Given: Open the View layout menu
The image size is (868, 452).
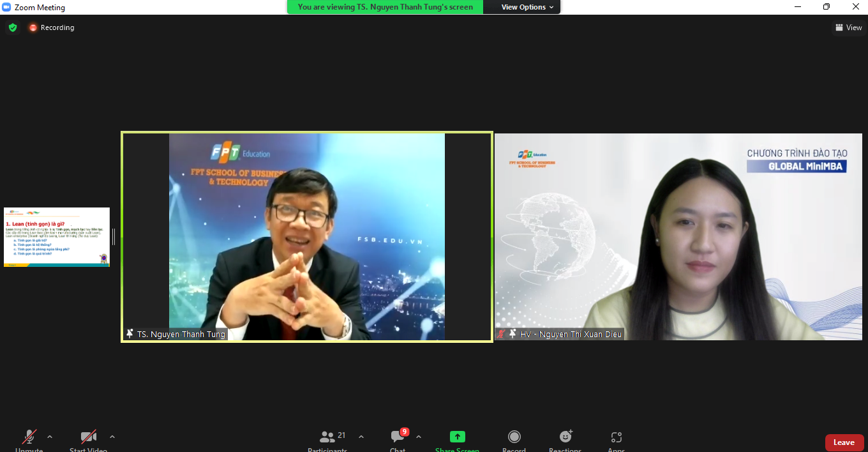Looking at the screenshot, I should (x=848, y=27).
